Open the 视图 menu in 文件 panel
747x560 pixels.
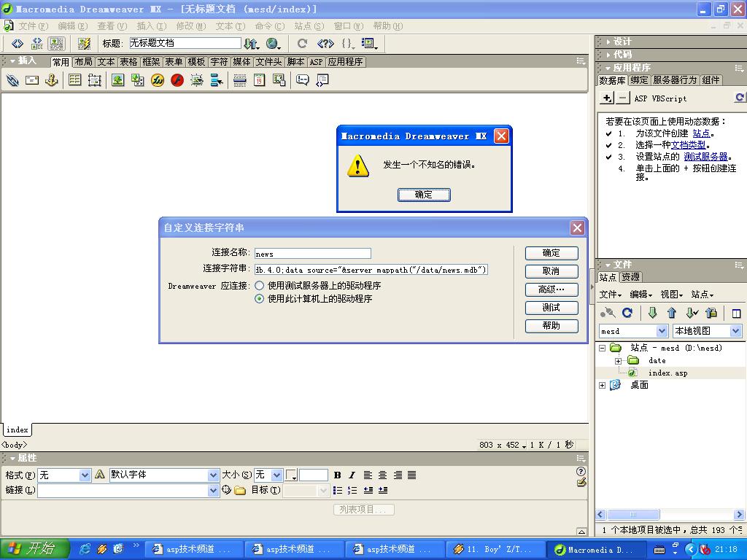672,295
